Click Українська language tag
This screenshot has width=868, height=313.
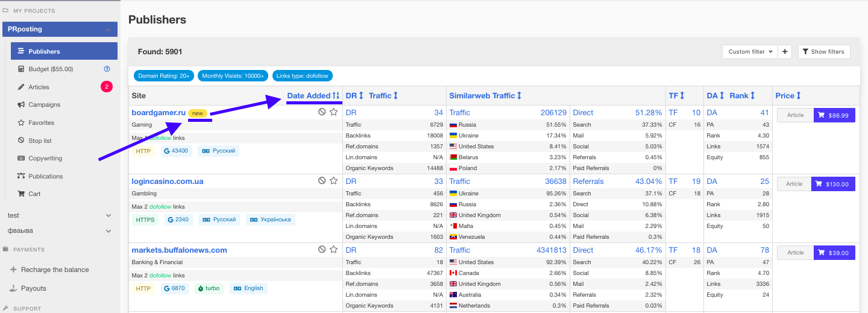click(x=271, y=220)
